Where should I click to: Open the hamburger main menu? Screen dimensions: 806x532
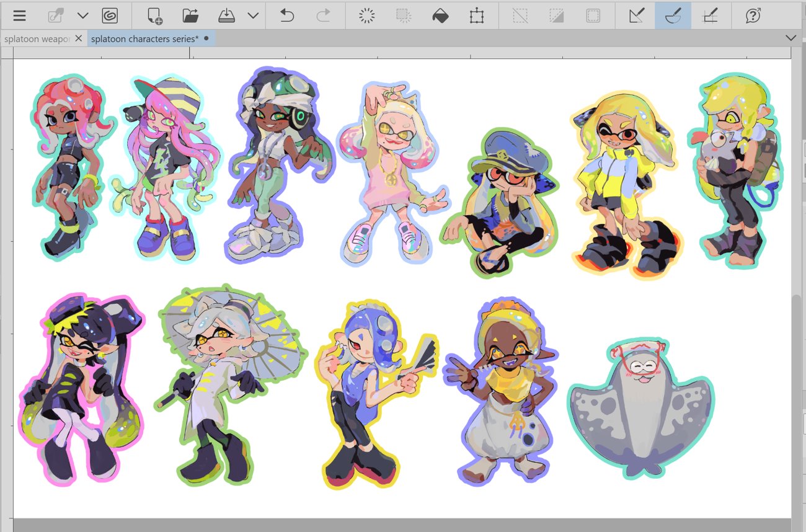pyautogui.click(x=19, y=16)
